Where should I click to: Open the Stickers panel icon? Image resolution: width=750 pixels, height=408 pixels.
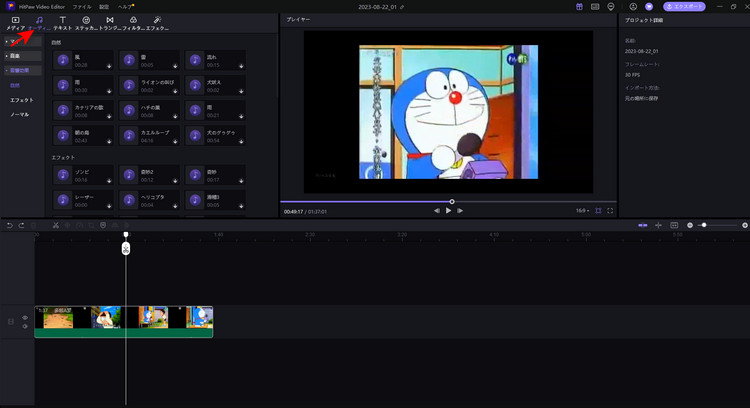pyautogui.click(x=86, y=20)
